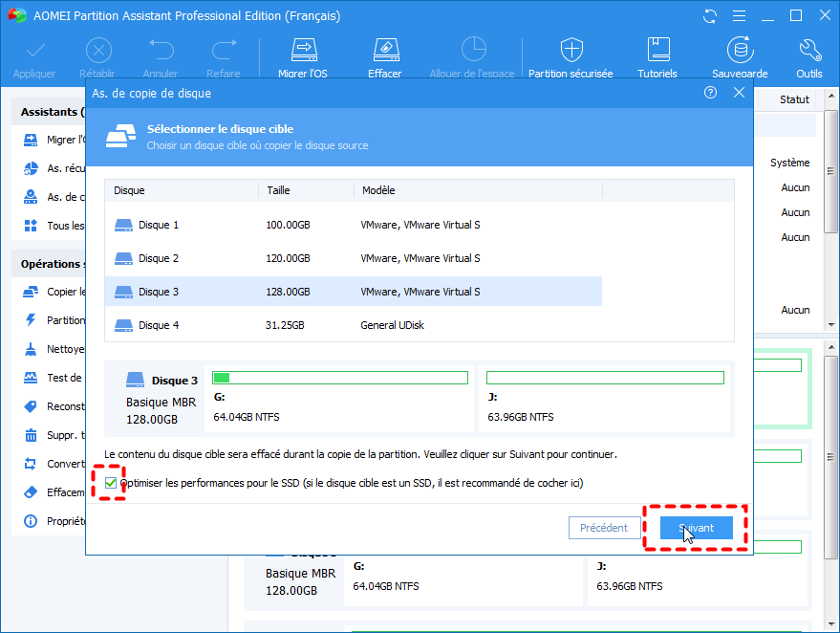Select Tous les outils sidebar item
The width and height of the screenshot is (840, 633).
[x=54, y=226]
